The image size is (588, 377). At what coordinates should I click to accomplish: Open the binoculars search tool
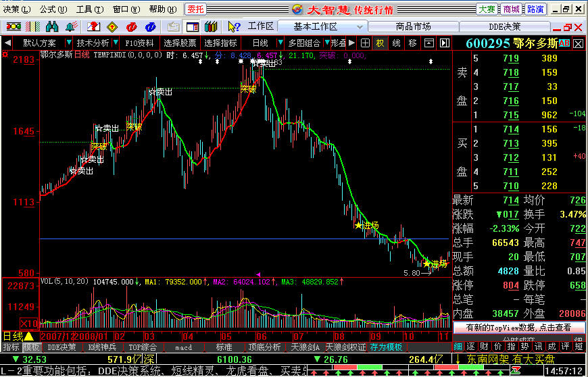52,26
